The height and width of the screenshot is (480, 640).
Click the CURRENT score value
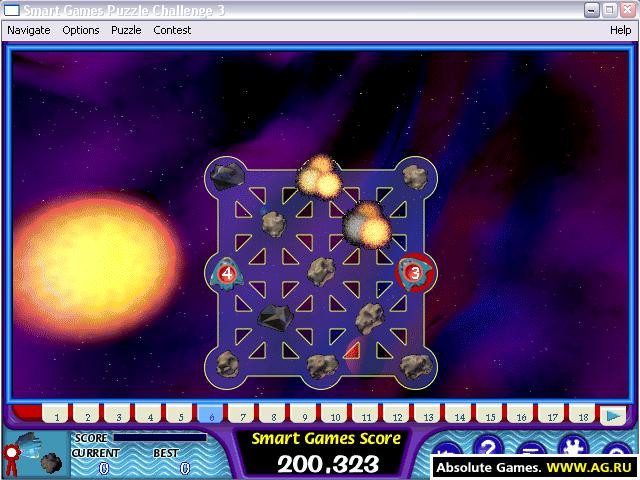[104, 468]
